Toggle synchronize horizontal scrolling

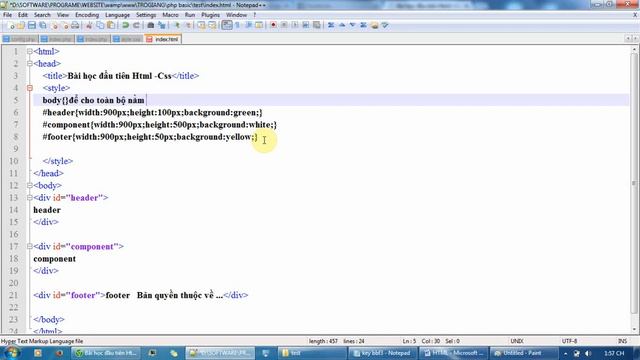[212, 25]
